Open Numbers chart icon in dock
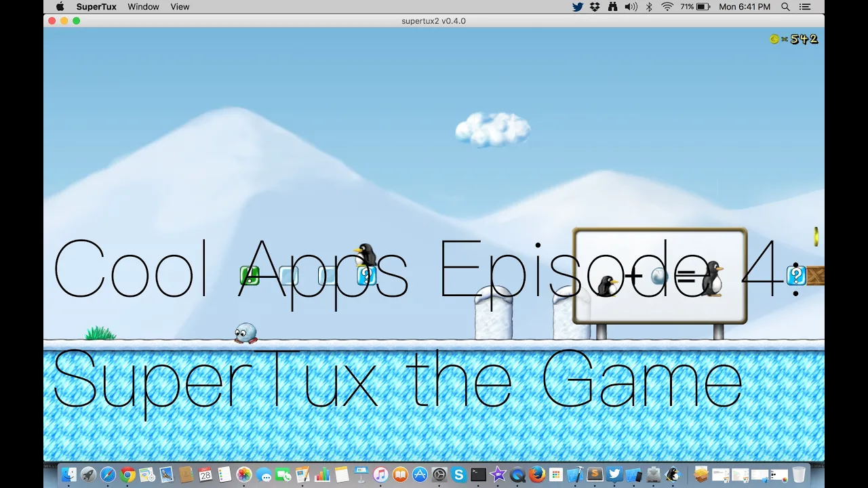This screenshot has width=868, height=488. click(x=322, y=474)
